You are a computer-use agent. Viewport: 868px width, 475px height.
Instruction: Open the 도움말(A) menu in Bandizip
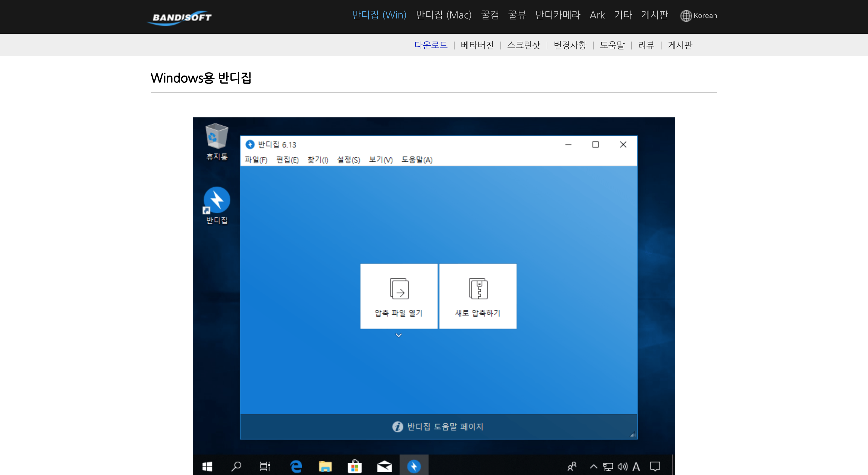click(x=417, y=160)
